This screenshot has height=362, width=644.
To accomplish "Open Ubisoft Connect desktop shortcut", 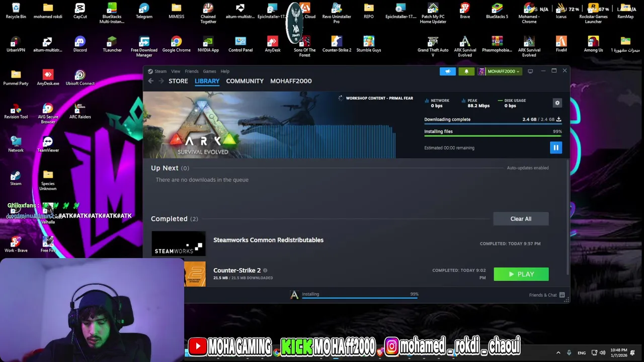I will (80, 78).
